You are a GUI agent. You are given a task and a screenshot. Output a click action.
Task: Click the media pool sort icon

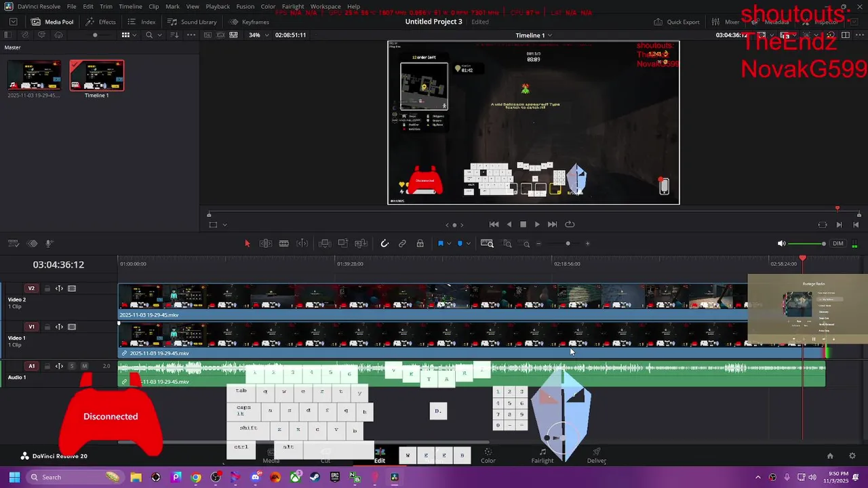point(174,35)
